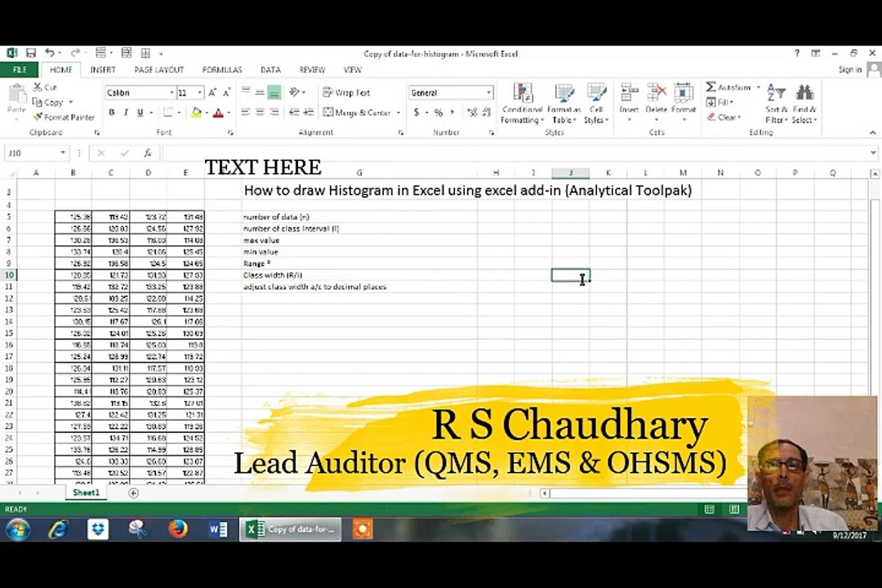
Task: Click Merge & Center
Action: 357,113
